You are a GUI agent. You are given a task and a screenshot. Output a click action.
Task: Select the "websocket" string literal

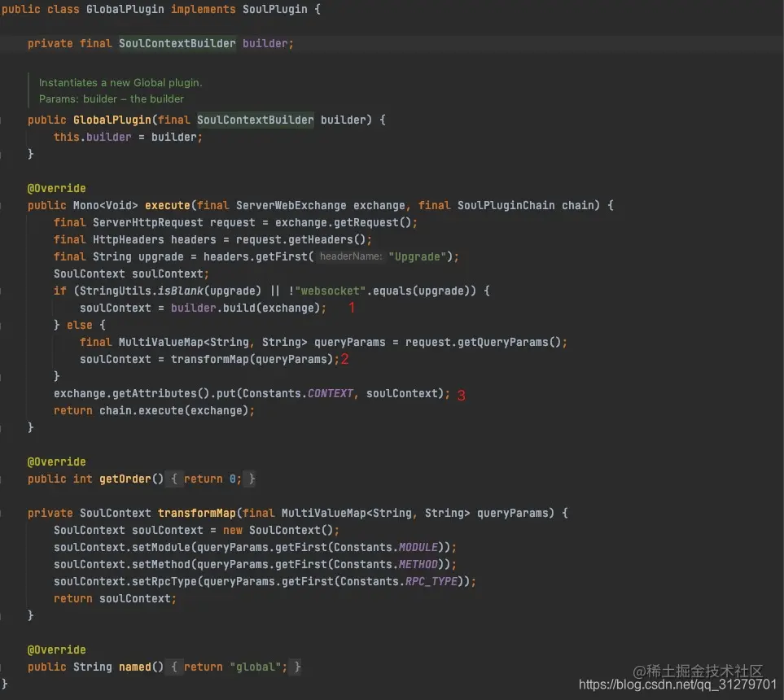330,291
